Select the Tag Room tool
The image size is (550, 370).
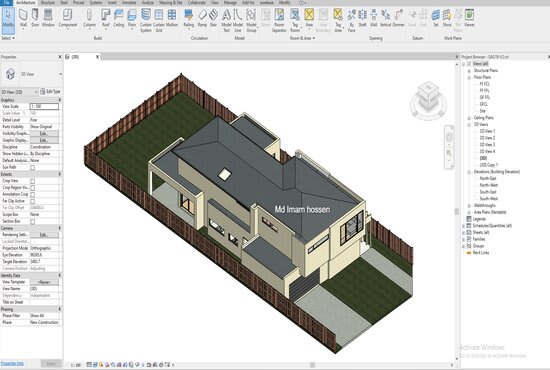pos(295,20)
